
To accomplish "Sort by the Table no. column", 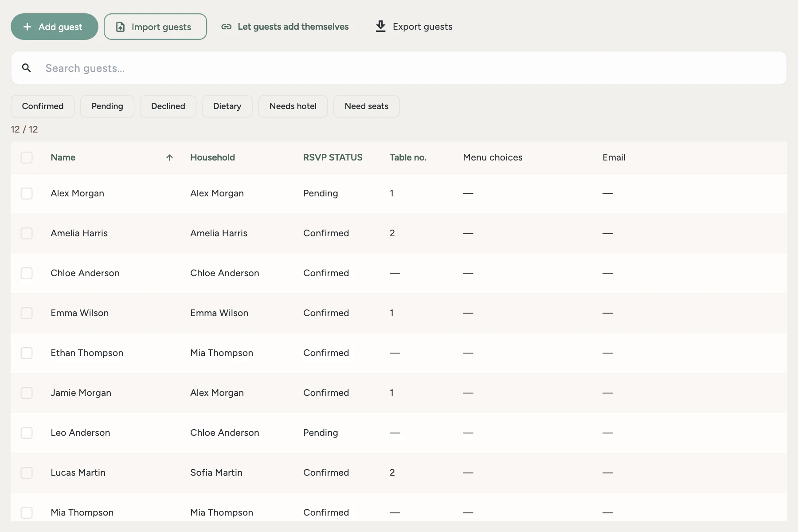I will tap(408, 157).
